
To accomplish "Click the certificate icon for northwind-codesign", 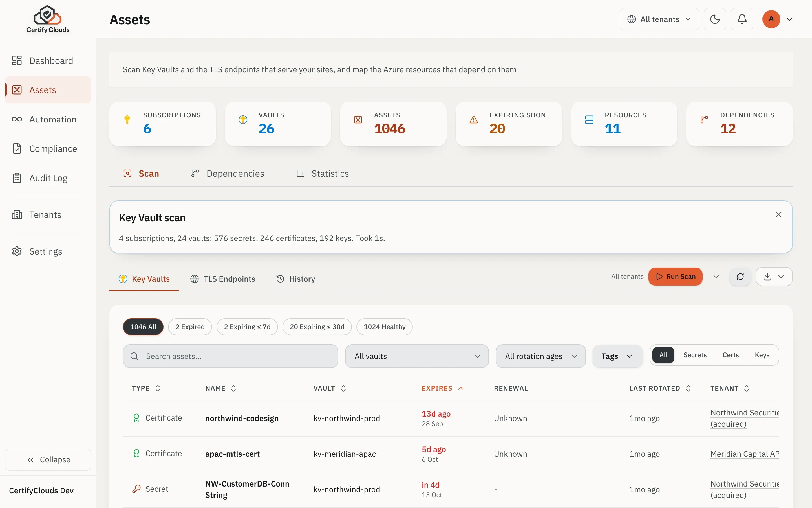I will (136, 418).
